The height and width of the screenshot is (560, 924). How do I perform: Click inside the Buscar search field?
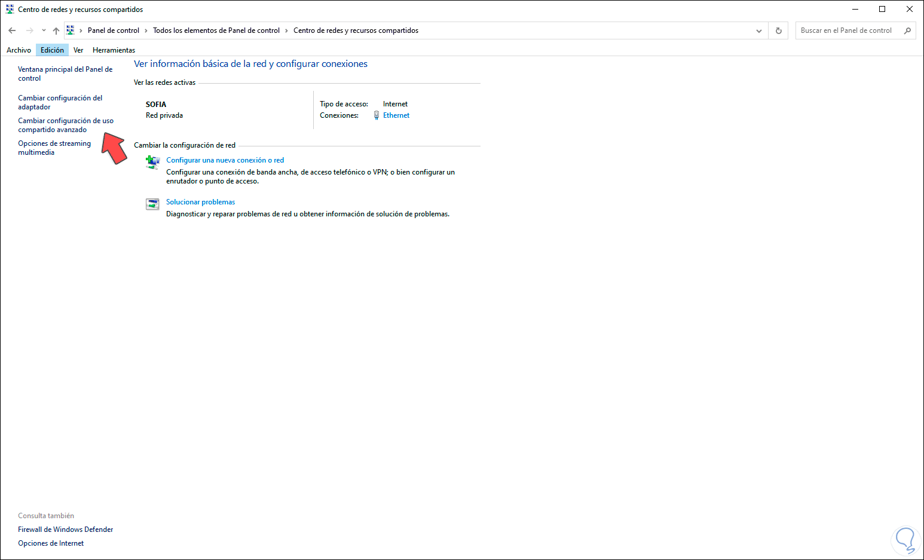point(849,30)
